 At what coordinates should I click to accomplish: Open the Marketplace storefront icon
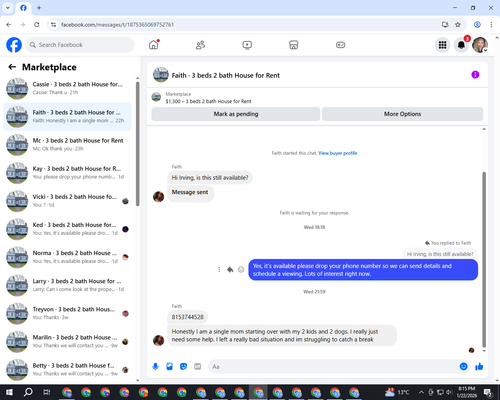click(294, 45)
